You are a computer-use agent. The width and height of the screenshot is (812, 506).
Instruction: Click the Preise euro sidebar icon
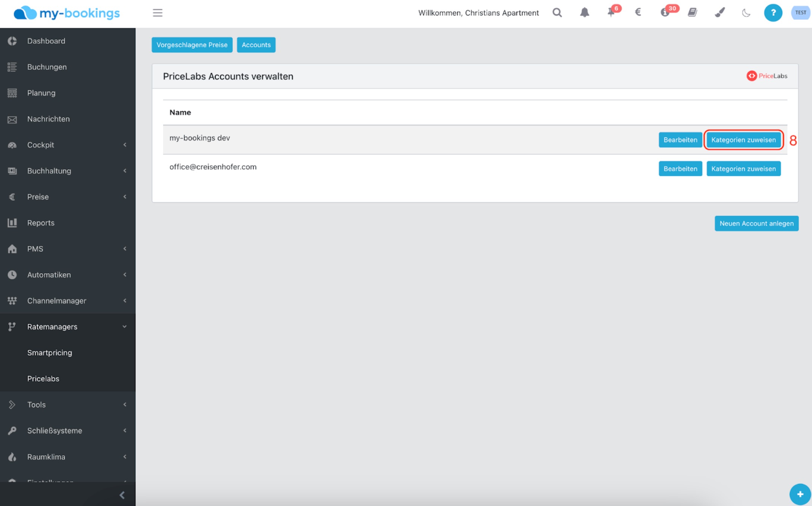click(12, 197)
